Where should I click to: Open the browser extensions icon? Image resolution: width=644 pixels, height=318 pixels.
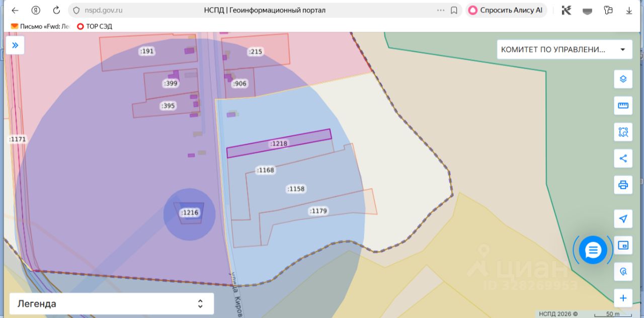608,10
